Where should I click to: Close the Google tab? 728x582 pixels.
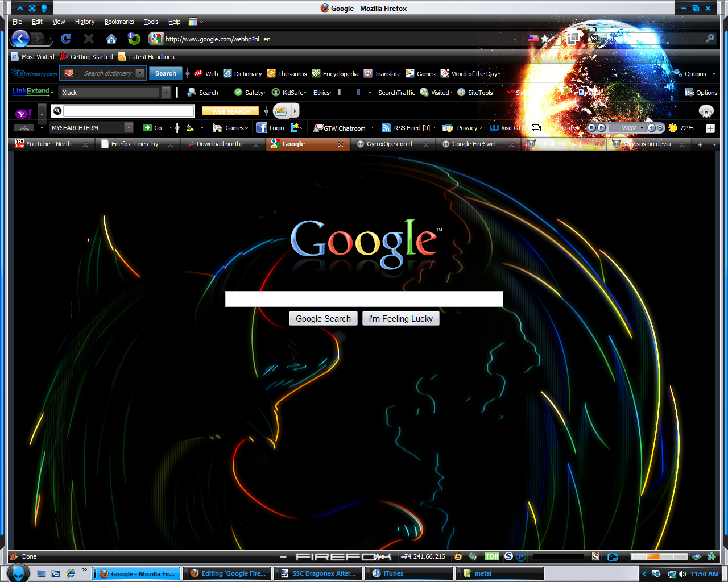(341, 144)
